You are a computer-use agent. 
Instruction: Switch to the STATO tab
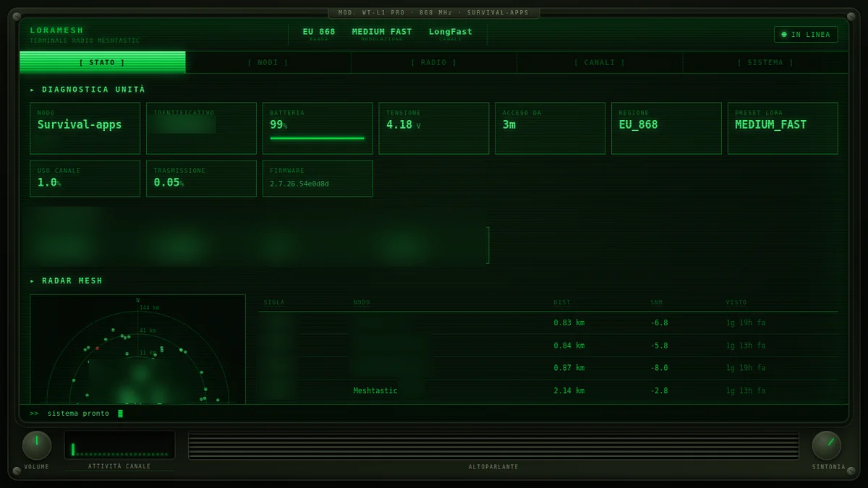pos(102,62)
